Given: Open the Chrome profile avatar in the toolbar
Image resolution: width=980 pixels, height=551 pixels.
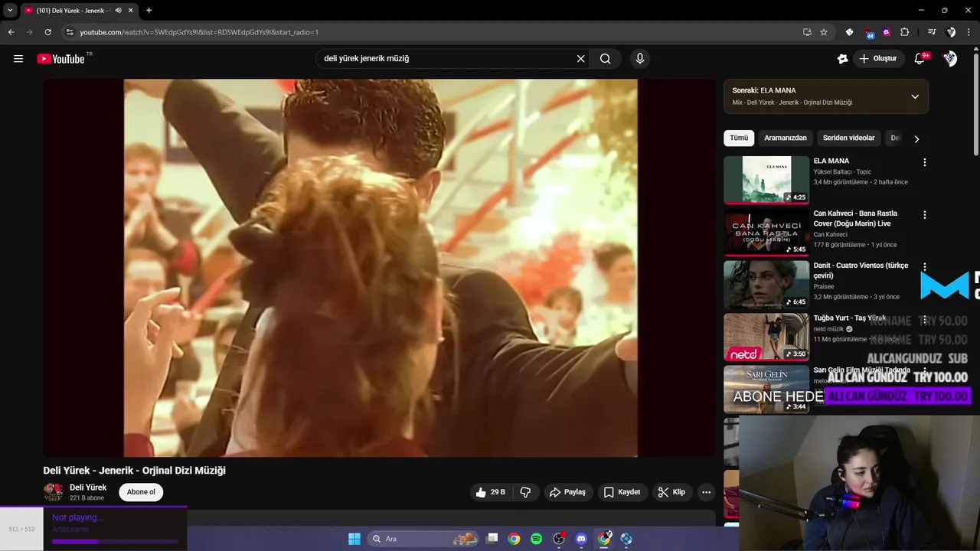Looking at the screenshot, I should pos(951,32).
